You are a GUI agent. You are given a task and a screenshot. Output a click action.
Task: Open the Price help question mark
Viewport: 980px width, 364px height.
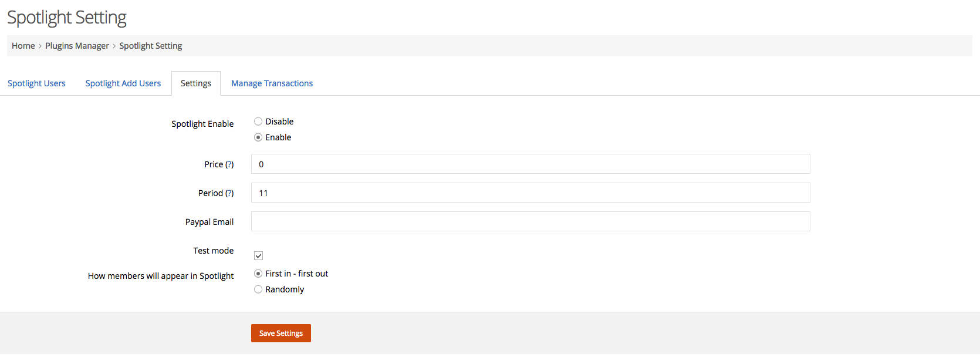click(x=229, y=164)
